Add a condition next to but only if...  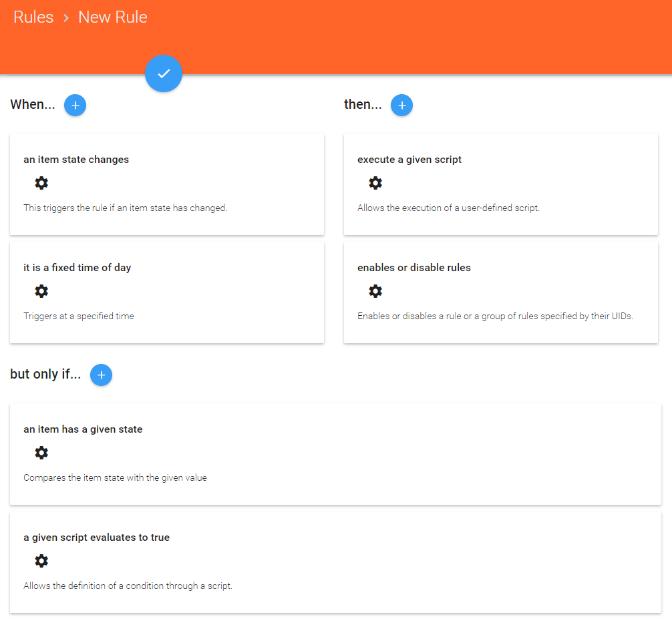coord(101,375)
